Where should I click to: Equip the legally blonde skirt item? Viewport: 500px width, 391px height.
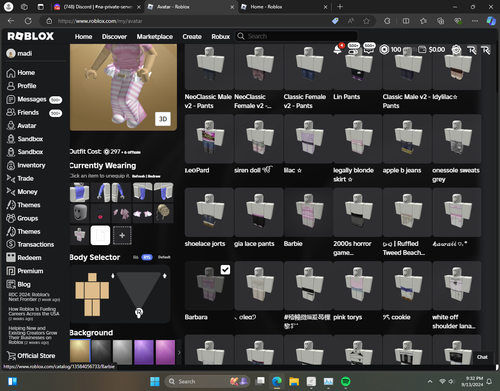[358, 139]
